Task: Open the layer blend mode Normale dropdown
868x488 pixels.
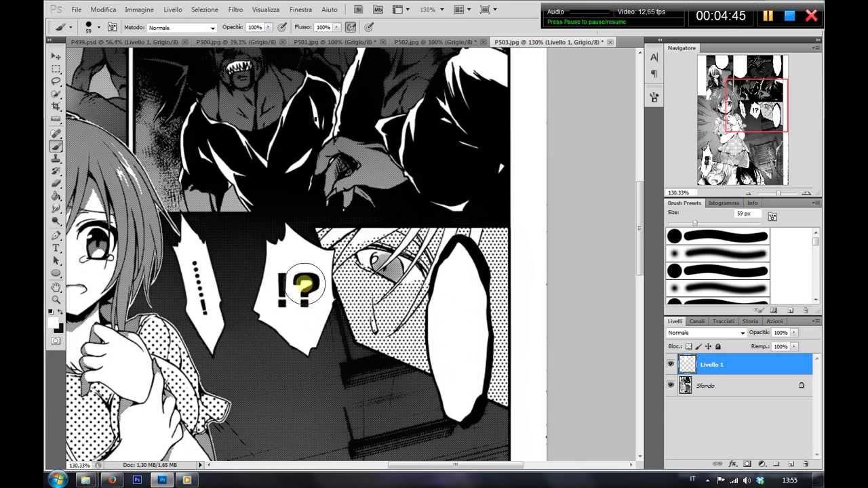Action: coord(706,333)
